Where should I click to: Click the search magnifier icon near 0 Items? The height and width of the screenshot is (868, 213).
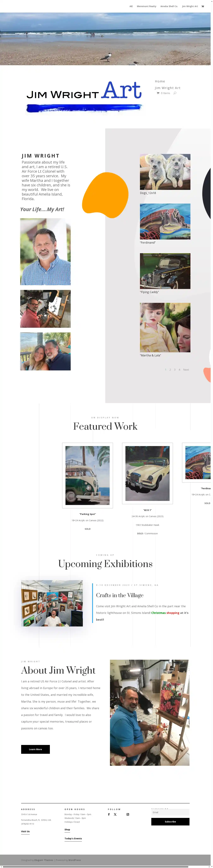[175, 93]
